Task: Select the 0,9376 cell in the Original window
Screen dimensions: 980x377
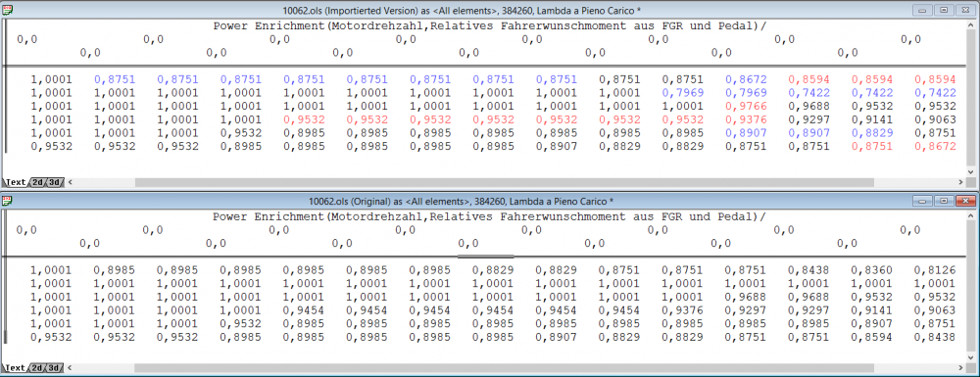Action: (x=682, y=310)
